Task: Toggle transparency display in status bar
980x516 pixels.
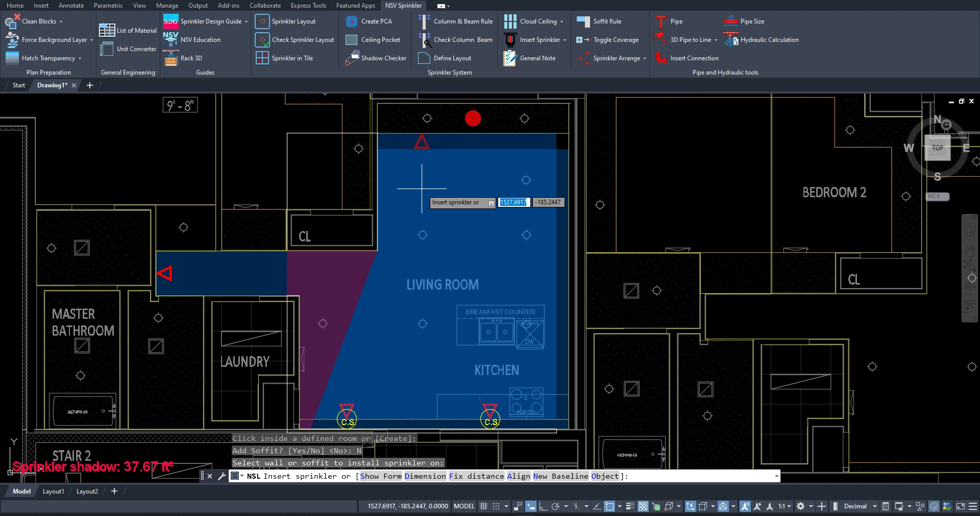Action: click(x=643, y=506)
